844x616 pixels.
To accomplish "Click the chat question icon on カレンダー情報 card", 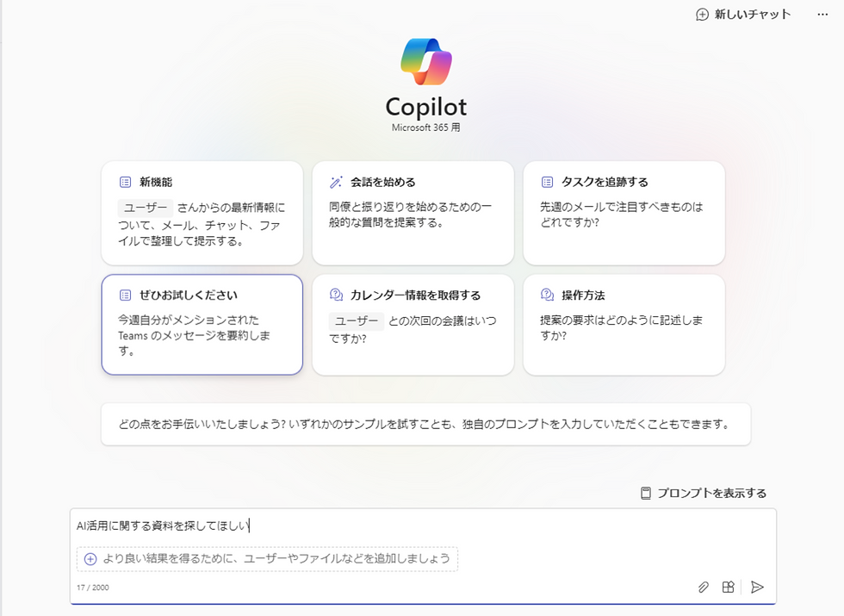I will coord(336,295).
